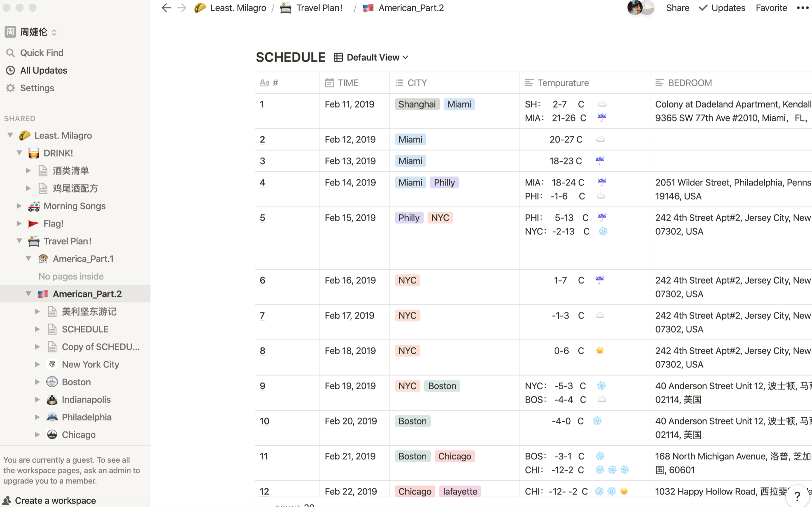Click the CITY column header
The image size is (812, 507).
pos(417,83)
